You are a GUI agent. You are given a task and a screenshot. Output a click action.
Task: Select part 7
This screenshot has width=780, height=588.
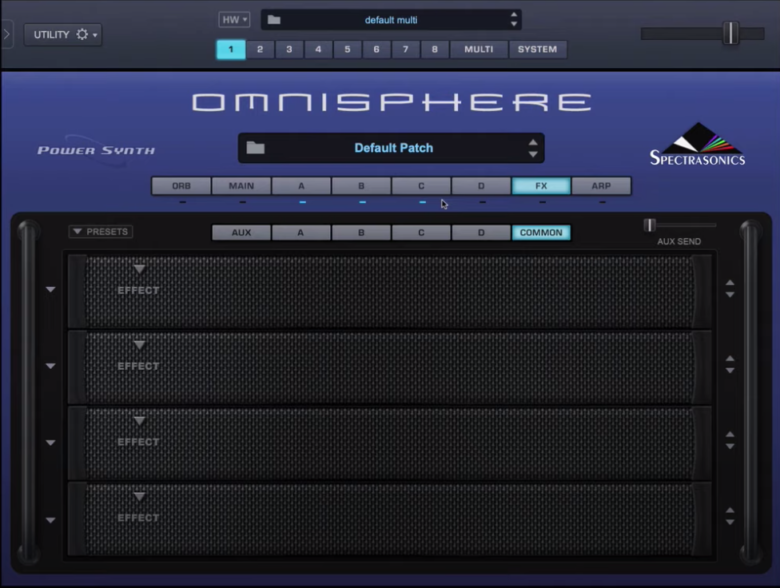(405, 49)
